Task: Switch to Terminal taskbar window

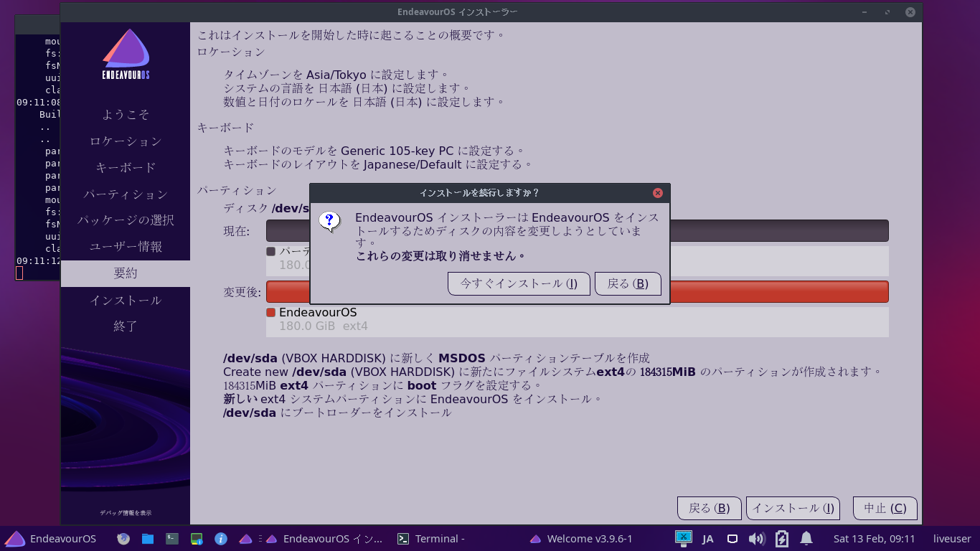Action: pos(431,539)
